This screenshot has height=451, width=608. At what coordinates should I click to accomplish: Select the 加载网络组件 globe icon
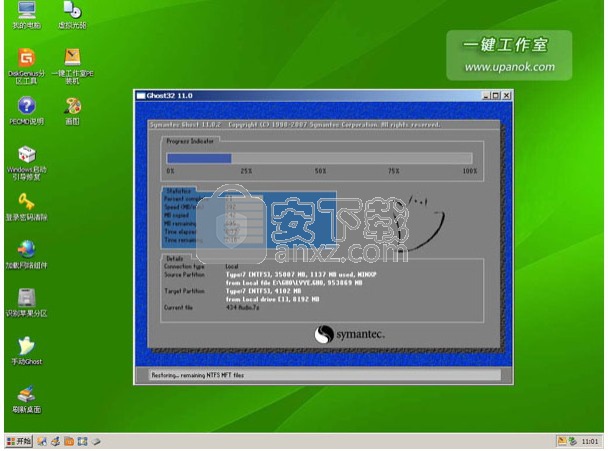click(26, 255)
